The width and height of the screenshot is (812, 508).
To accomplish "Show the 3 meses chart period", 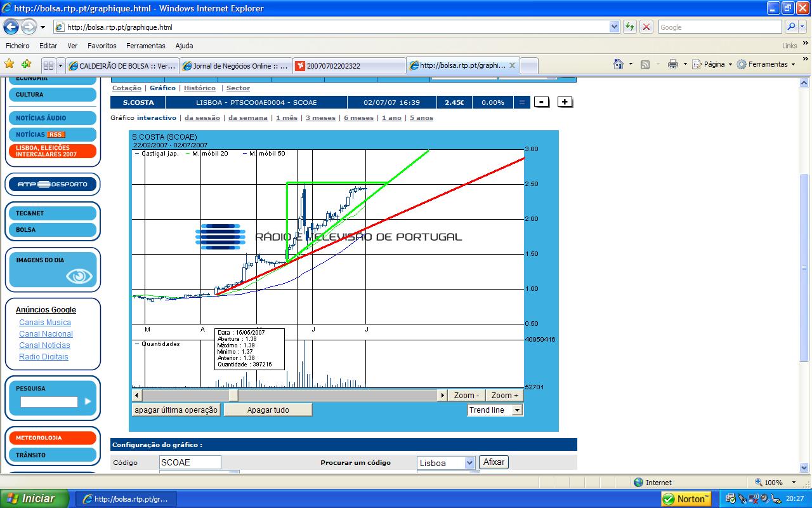I will [x=320, y=118].
